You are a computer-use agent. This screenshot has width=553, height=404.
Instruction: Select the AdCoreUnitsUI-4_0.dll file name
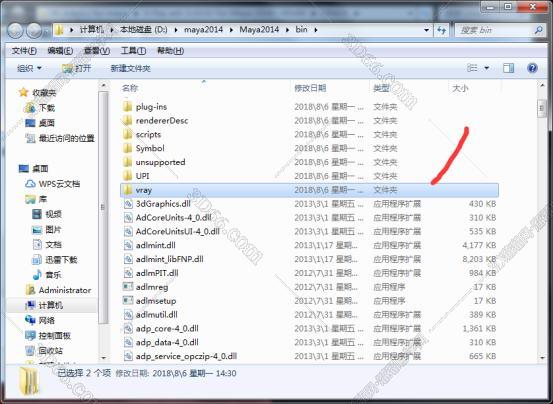[178, 231]
